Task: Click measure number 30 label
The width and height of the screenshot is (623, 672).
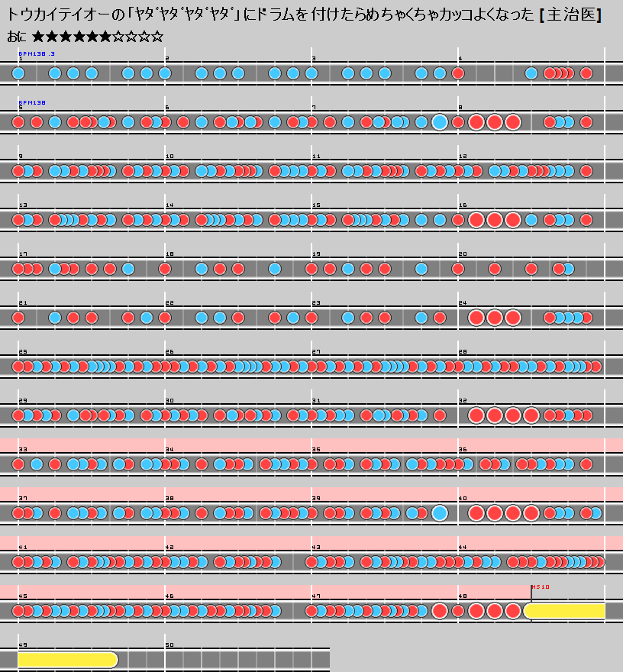Action: pos(169,401)
